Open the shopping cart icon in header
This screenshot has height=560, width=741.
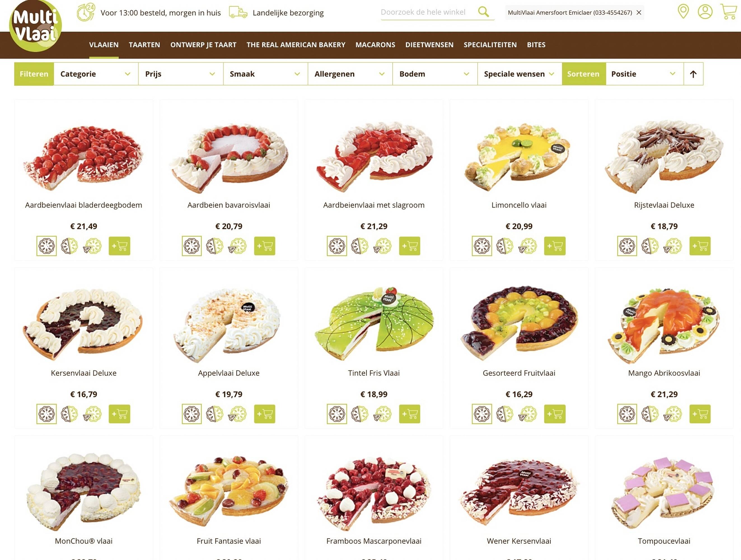728,12
